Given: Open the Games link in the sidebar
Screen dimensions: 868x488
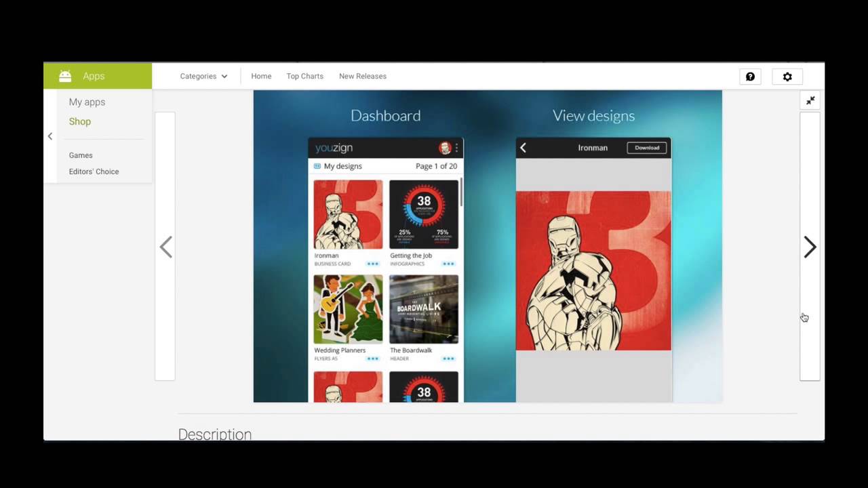Looking at the screenshot, I should click(81, 156).
